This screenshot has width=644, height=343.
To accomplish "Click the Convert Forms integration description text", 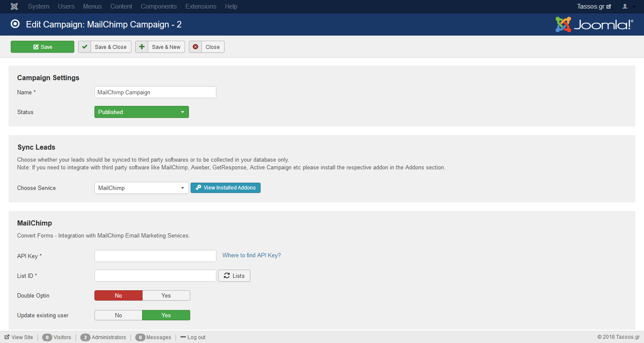I will (103, 235).
